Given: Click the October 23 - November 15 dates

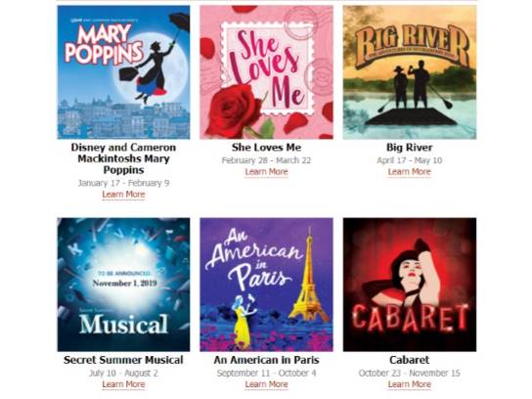Looking at the screenshot, I should tap(410, 374).
